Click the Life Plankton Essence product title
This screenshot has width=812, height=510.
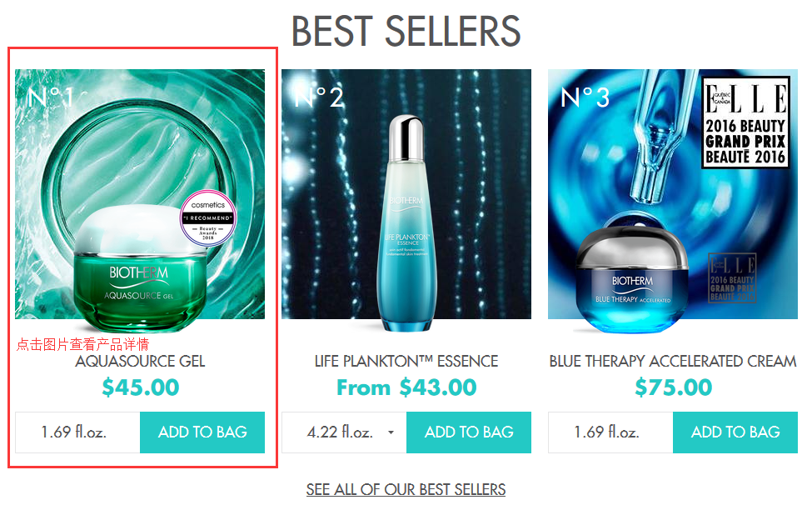[406, 362]
